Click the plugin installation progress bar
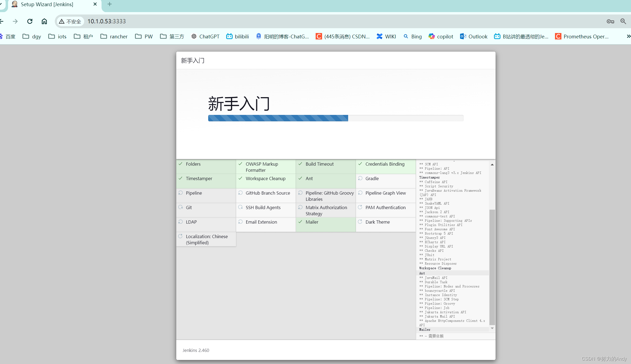 pyautogui.click(x=336, y=118)
